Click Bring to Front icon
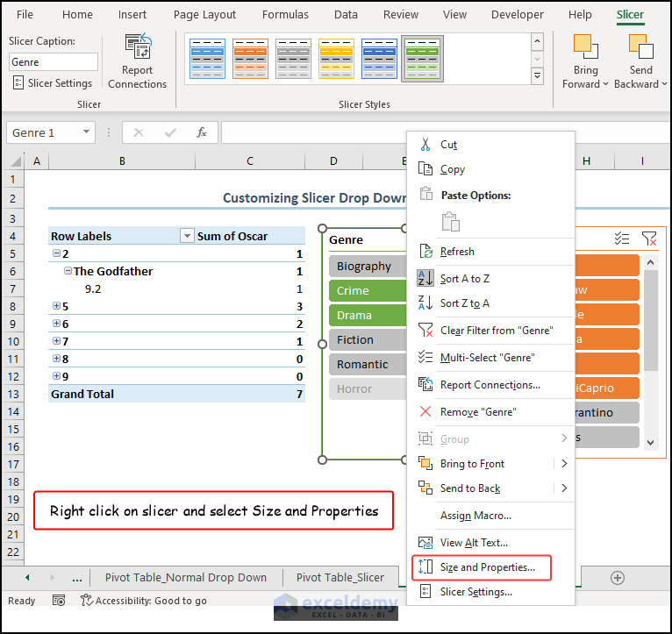Viewport: 672px width, 634px height. [x=425, y=463]
